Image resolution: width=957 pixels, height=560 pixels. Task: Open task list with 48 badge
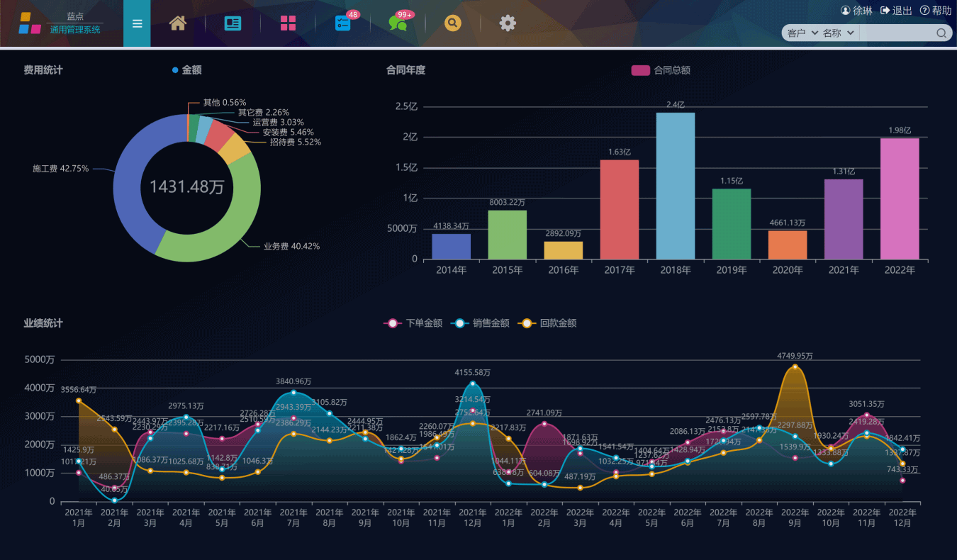(343, 23)
